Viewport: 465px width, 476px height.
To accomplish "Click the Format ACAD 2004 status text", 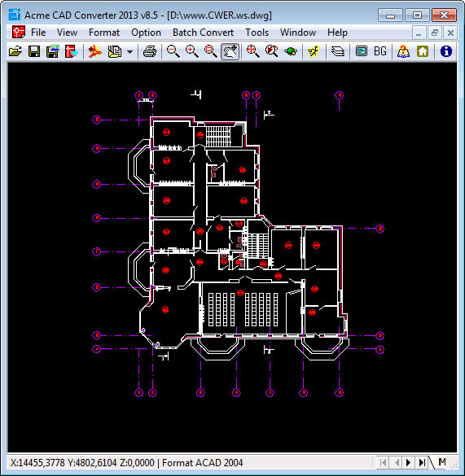I will click(203, 463).
